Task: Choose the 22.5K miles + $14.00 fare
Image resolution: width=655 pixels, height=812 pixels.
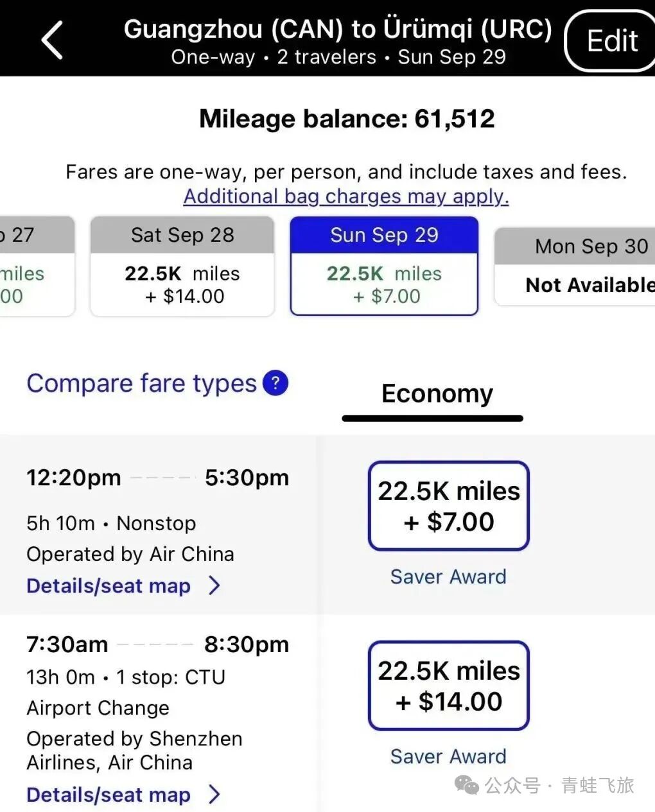Action: (x=448, y=686)
